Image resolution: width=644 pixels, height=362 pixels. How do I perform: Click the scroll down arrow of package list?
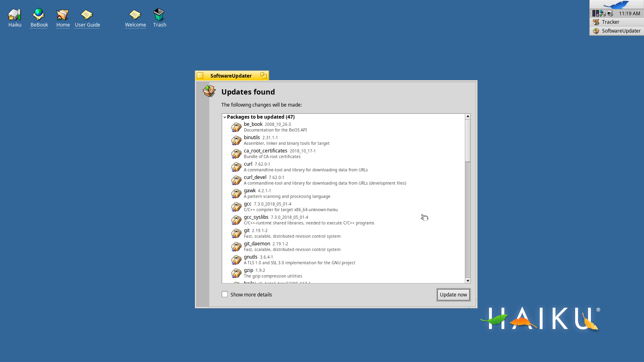[x=468, y=280]
